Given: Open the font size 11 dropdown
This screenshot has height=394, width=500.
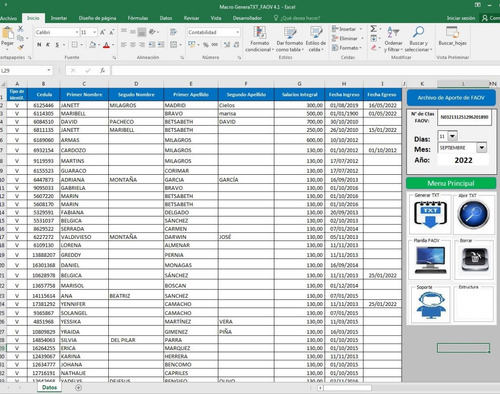Looking at the screenshot, I should tap(95, 32).
